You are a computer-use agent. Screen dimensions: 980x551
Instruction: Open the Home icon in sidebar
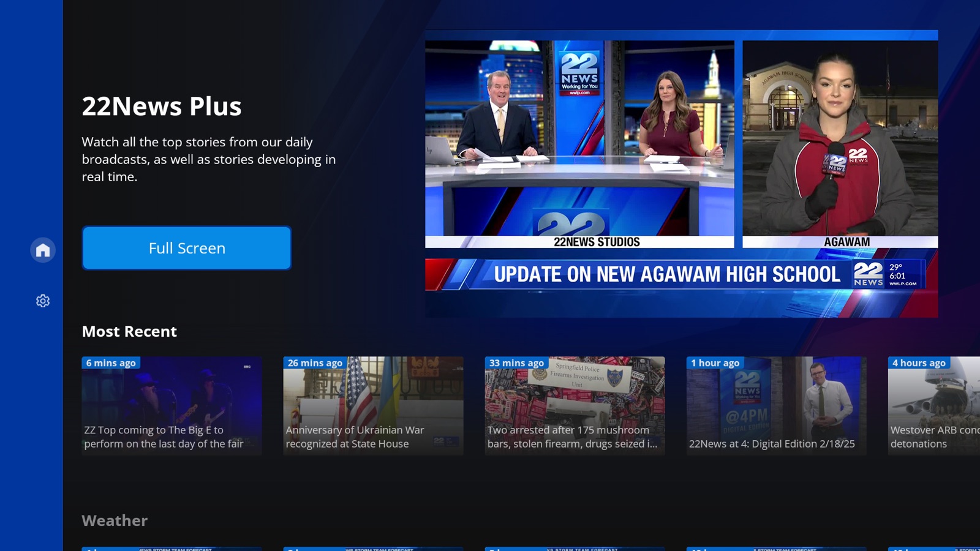click(43, 250)
